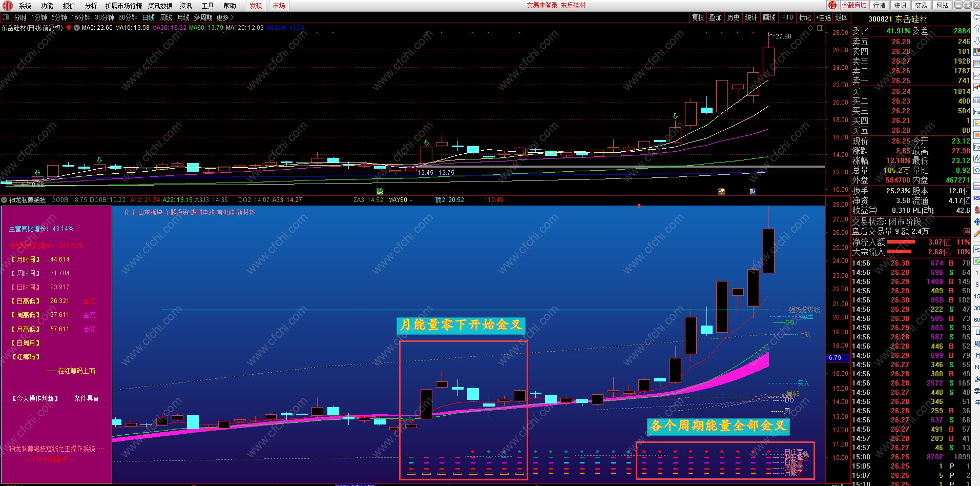Open the 叠加 overlay dropdown

715,17
